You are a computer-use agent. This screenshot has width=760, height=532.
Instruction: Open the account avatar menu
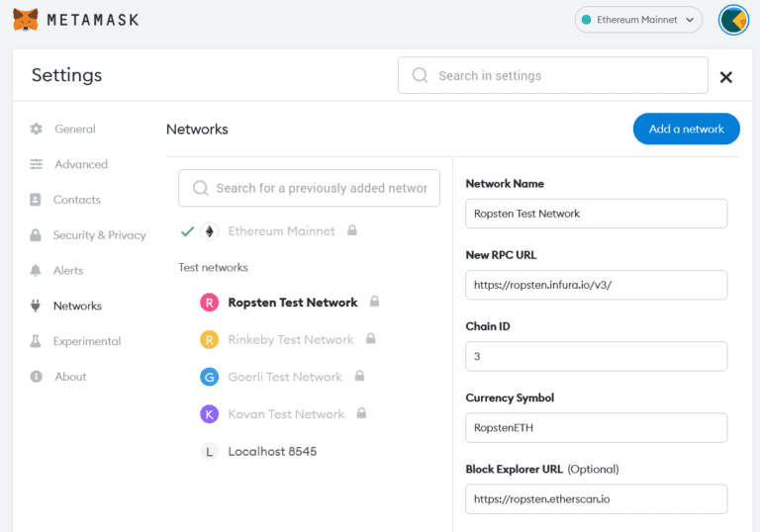[x=733, y=20]
